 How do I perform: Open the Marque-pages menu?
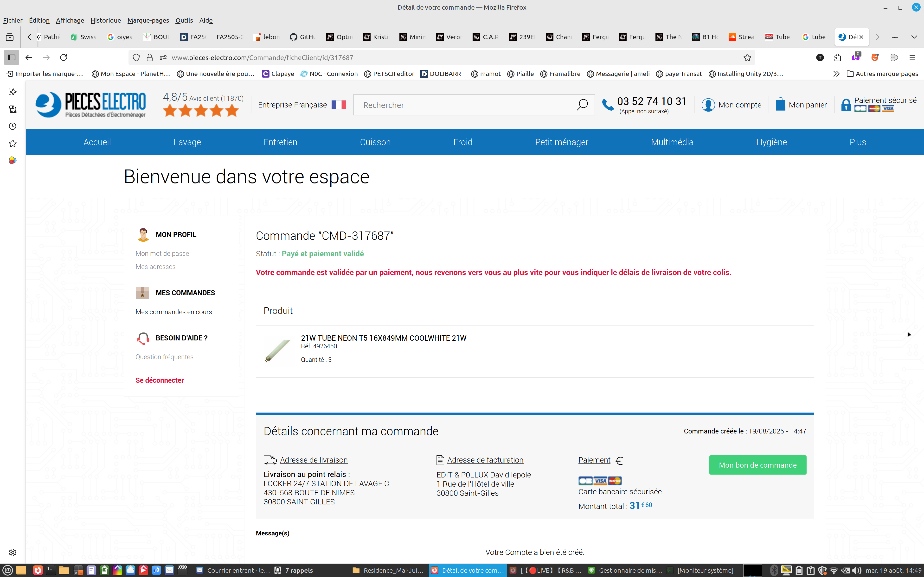click(148, 20)
